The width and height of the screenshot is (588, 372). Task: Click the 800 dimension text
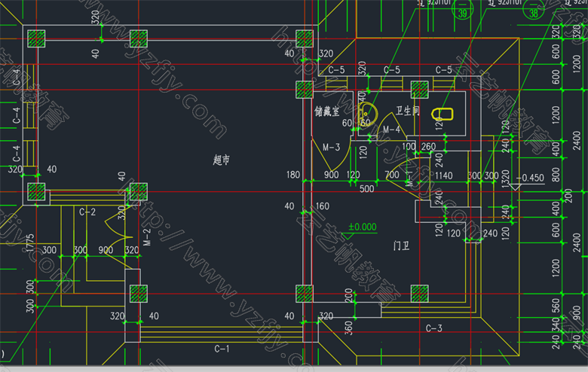556,175
